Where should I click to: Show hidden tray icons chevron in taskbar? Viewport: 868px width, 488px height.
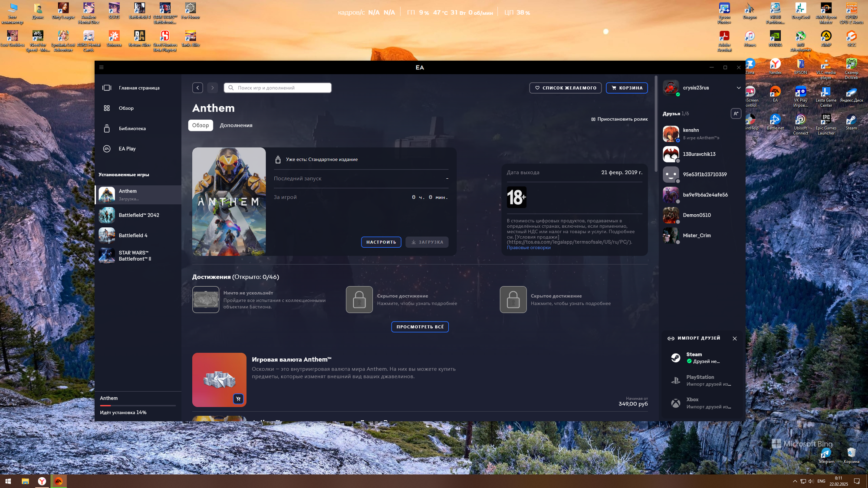[795, 481]
